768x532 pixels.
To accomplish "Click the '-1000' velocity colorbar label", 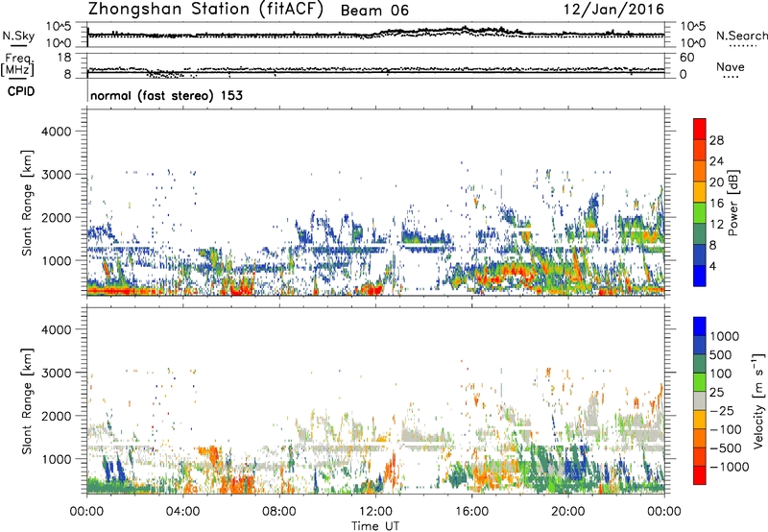I will (x=729, y=467).
